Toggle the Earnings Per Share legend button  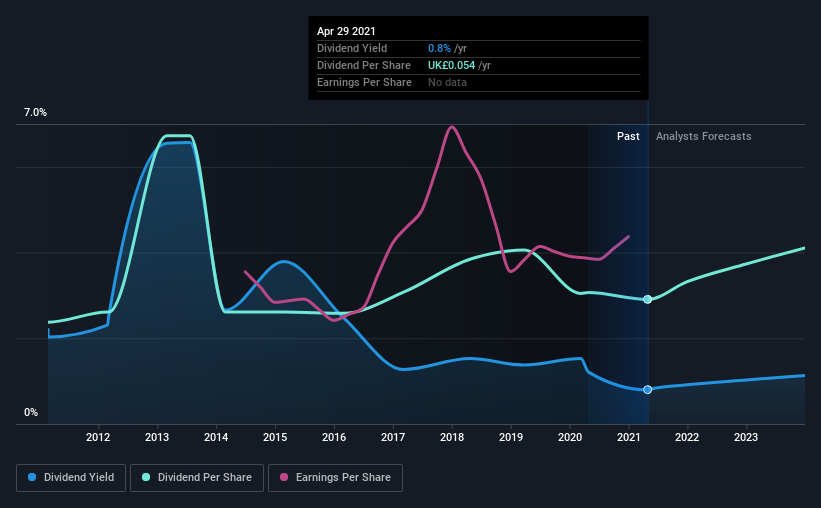click(335, 478)
